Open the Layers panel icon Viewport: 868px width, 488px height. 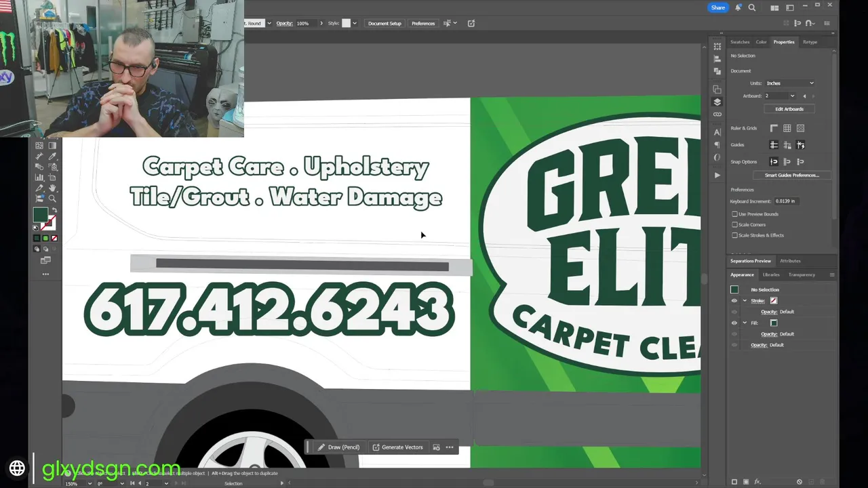(717, 102)
